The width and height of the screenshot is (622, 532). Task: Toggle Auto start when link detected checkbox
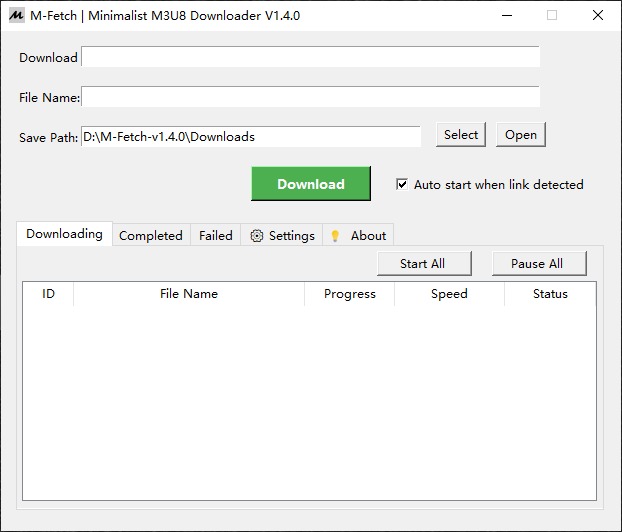click(x=402, y=184)
